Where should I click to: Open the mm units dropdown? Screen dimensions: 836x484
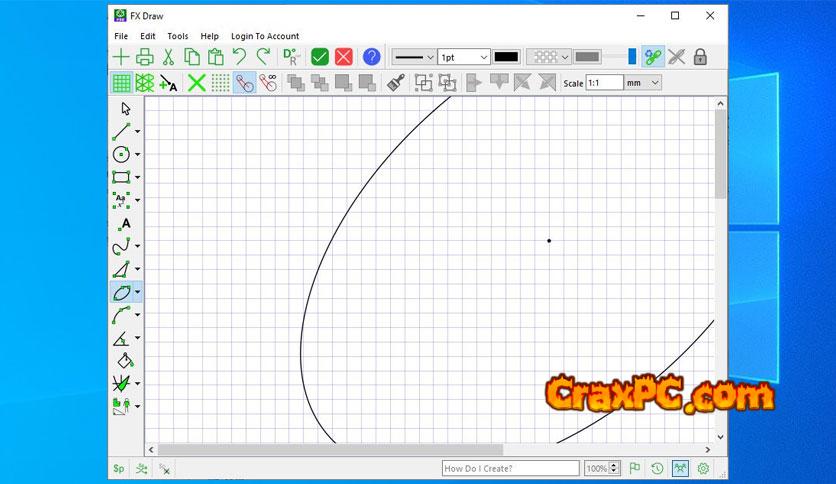point(642,83)
